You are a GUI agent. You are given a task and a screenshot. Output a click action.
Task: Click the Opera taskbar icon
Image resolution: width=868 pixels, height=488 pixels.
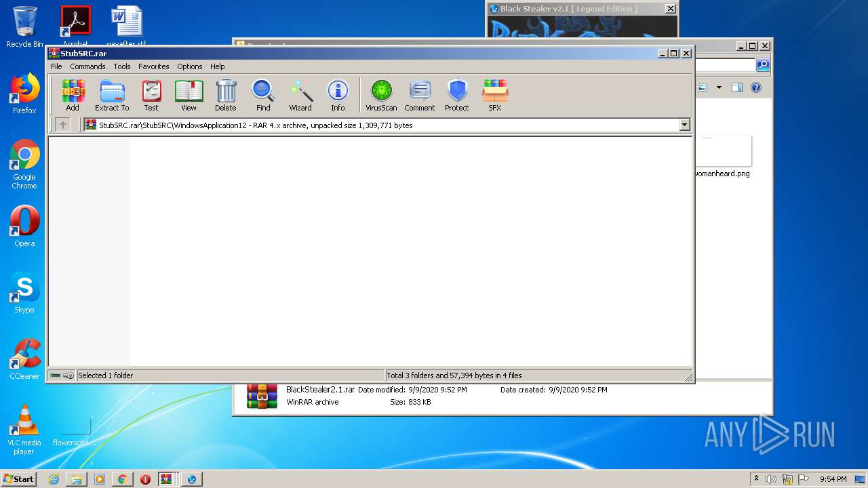pyautogui.click(x=145, y=479)
